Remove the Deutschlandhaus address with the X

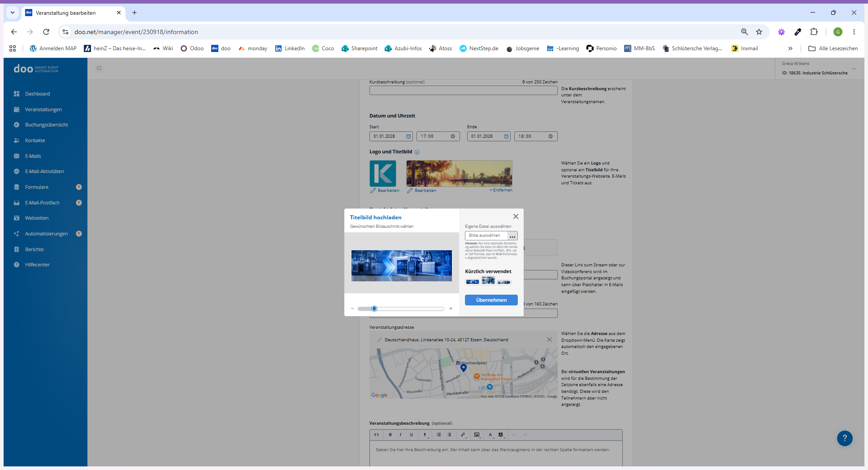coord(549,339)
